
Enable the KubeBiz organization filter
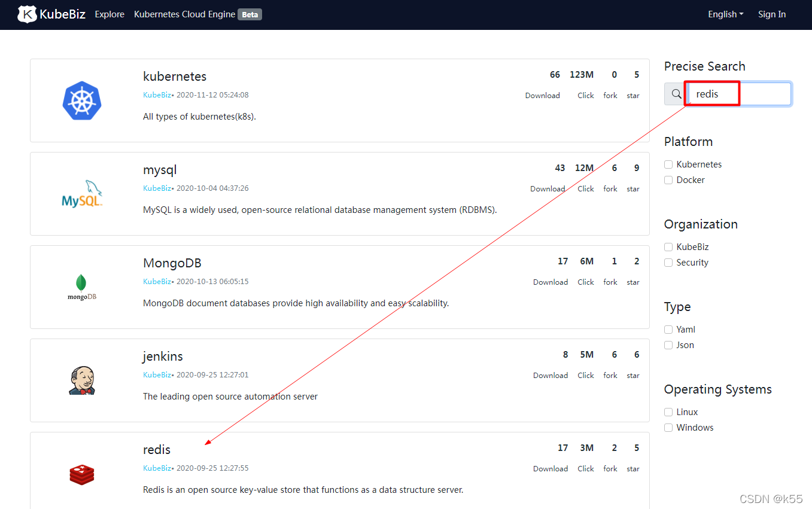[668, 247]
